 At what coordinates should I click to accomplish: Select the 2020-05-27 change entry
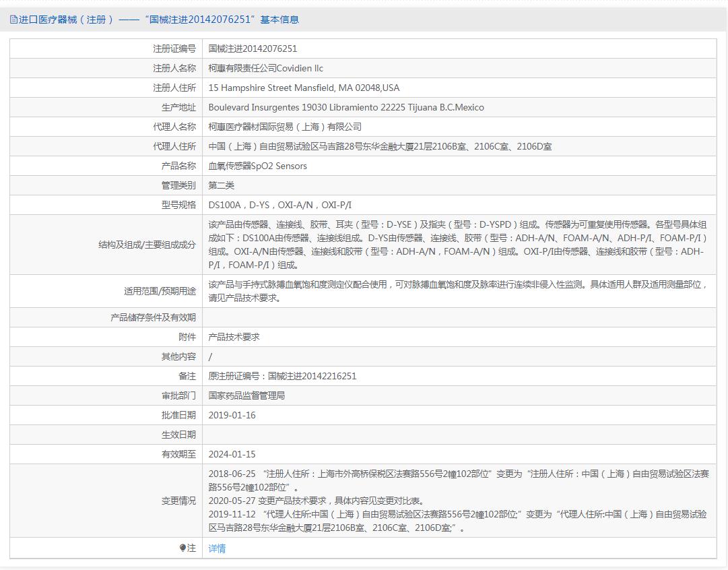coord(316,501)
